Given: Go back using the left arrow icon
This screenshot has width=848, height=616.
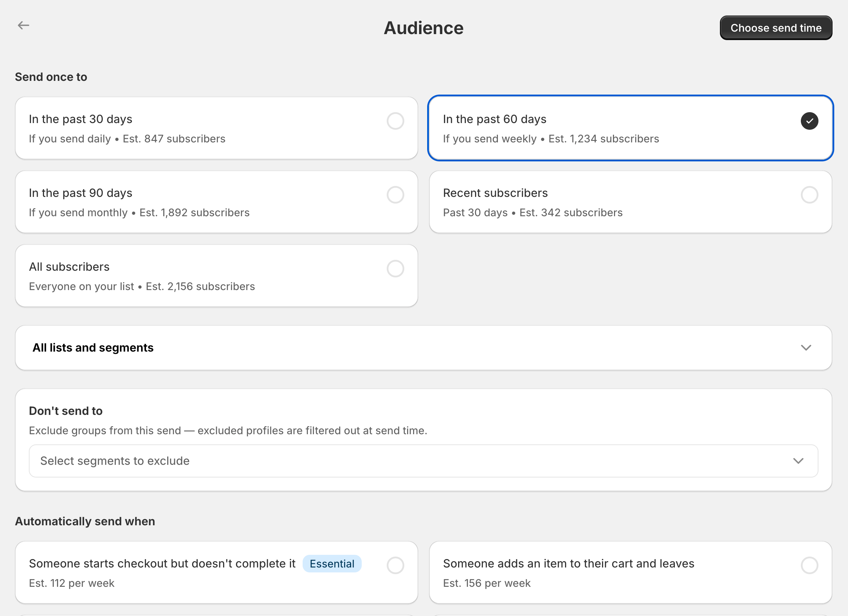Looking at the screenshot, I should coord(24,25).
